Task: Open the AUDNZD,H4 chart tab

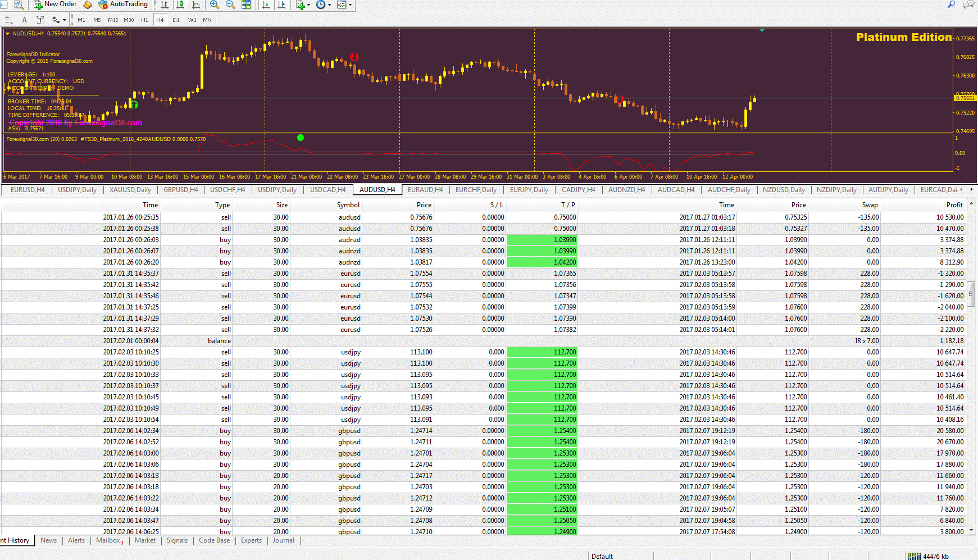Action: point(626,190)
